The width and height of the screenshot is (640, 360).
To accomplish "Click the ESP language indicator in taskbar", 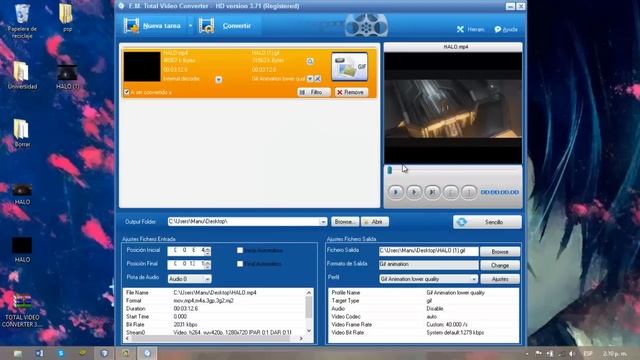I will (x=588, y=353).
